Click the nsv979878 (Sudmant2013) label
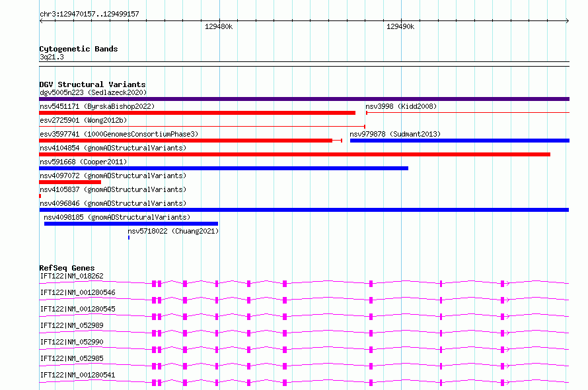The height and width of the screenshot is (390, 588). (395, 134)
